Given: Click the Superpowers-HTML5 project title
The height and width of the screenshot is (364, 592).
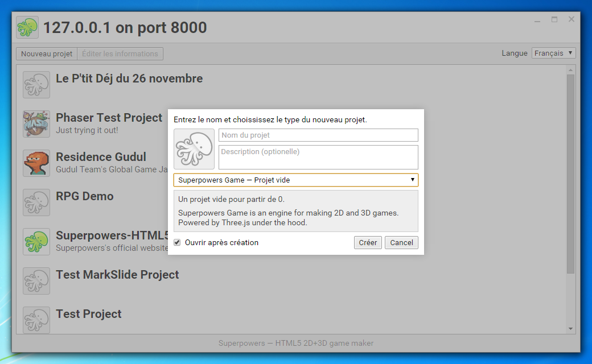Looking at the screenshot, I should tap(112, 235).
